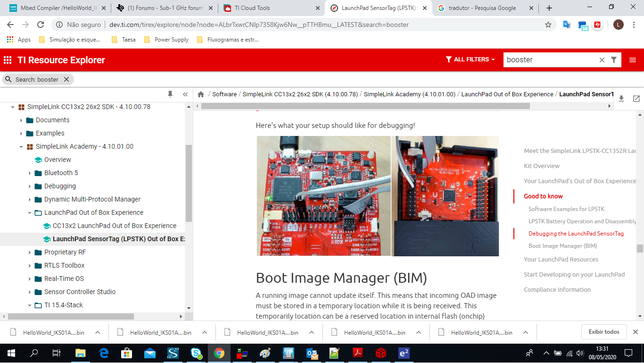
Task: Select CC13x2 LaunchPad Out of Box Experience item
Action: tap(115, 226)
